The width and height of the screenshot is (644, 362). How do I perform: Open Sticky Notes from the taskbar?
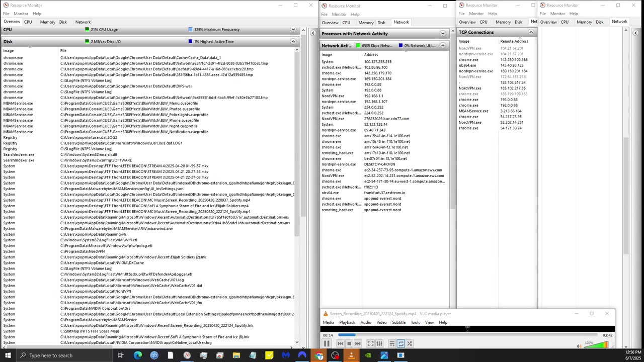point(269,355)
